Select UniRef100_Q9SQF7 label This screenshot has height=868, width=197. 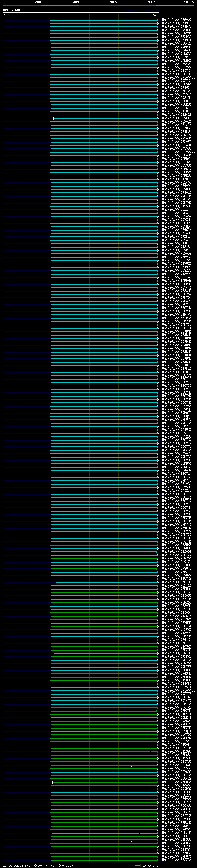click(176, 568)
